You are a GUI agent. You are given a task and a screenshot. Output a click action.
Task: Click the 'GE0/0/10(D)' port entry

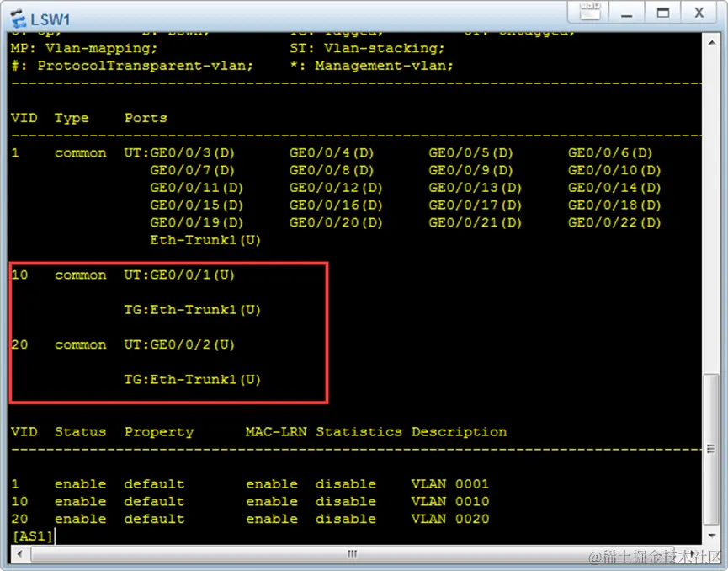point(614,170)
